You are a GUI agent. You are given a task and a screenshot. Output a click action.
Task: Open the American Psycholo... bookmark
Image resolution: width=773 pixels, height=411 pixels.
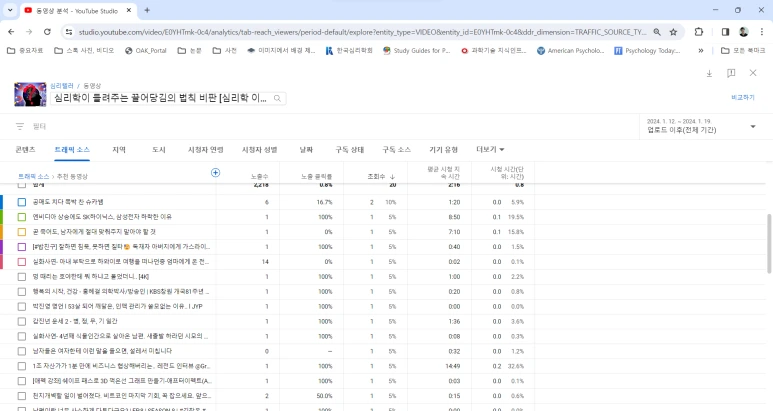click(570, 50)
